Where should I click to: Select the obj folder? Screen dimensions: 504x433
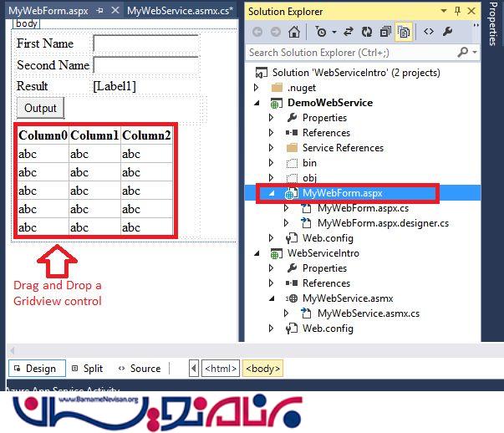click(x=309, y=178)
